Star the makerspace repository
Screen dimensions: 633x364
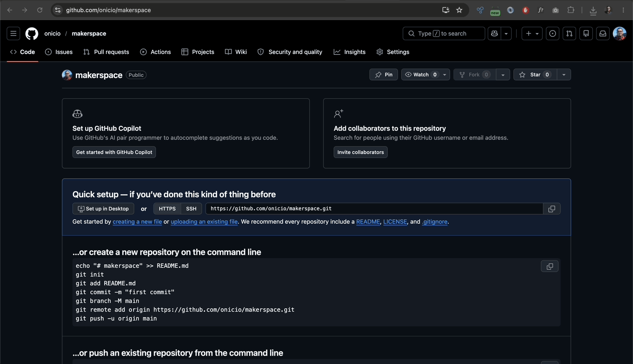coord(535,74)
